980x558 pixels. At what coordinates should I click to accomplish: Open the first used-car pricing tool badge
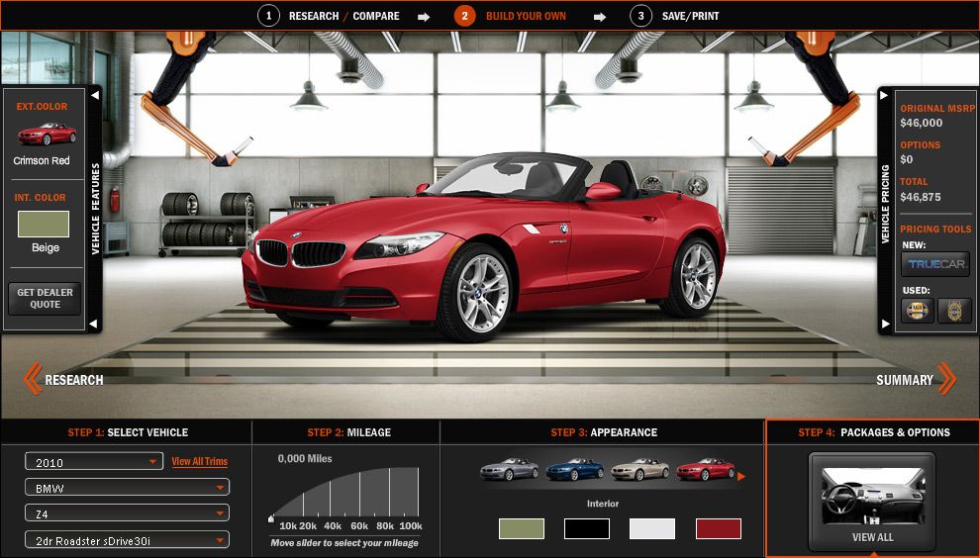(x=917, y=311)
